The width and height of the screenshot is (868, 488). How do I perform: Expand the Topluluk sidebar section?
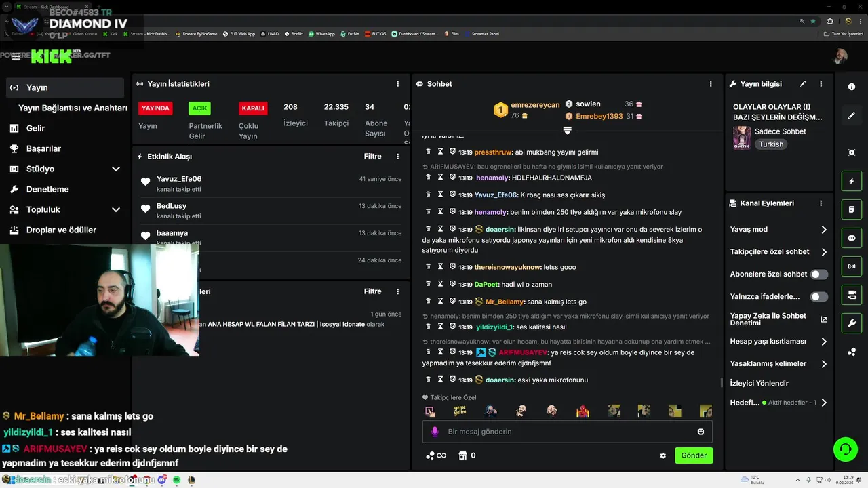(116, 209)
